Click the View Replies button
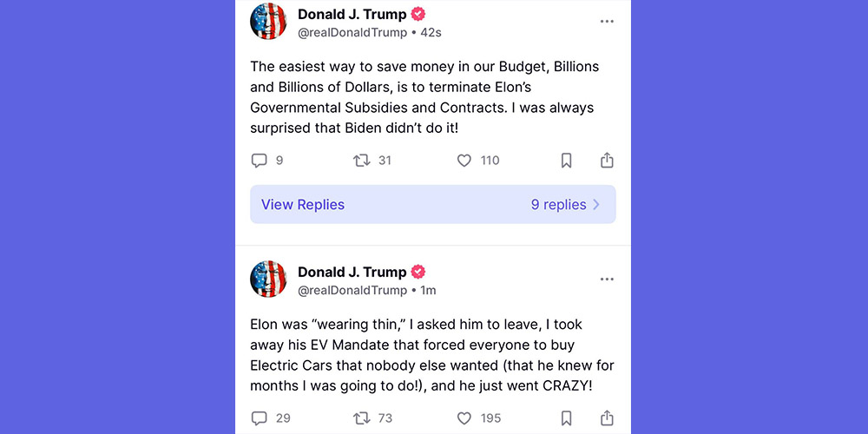The height and width of the screenshot is (434, 868). 303,205
